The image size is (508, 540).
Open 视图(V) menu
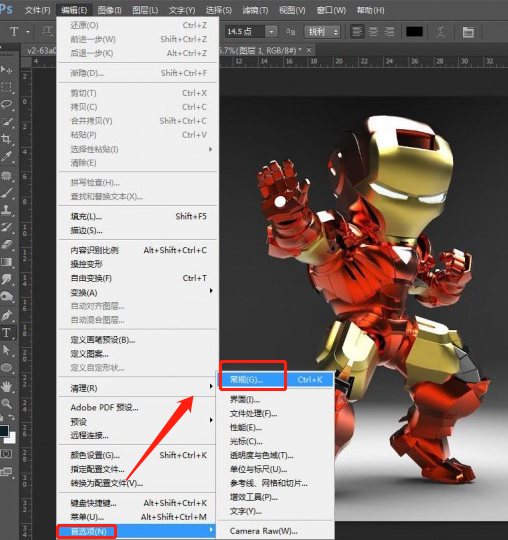click(x=292, y=10)
